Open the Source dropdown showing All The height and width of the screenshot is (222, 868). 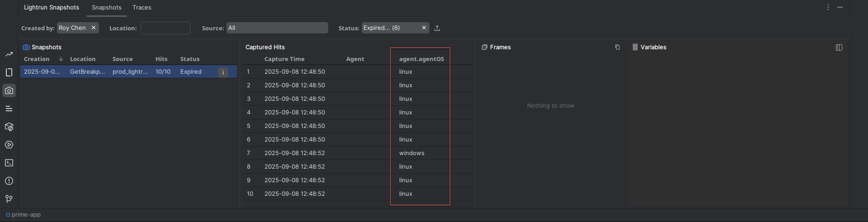tap(277, 28)
